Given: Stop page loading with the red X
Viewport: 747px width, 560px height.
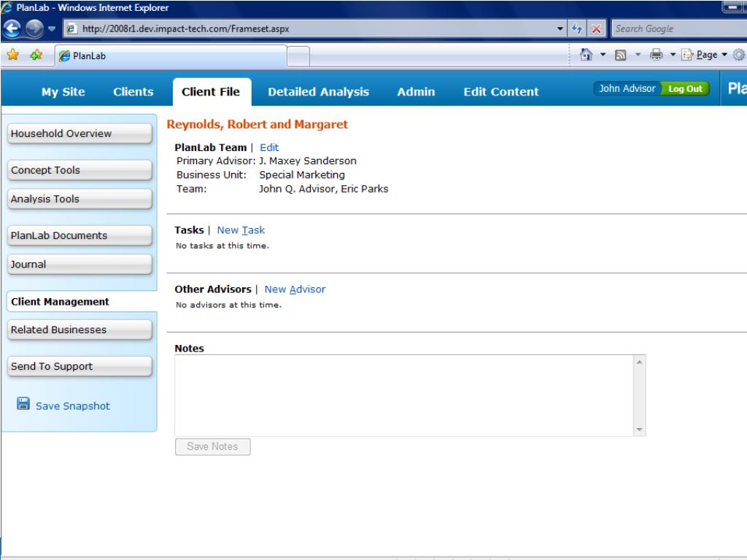Looking at the screenshot, I should pos(596,29).
